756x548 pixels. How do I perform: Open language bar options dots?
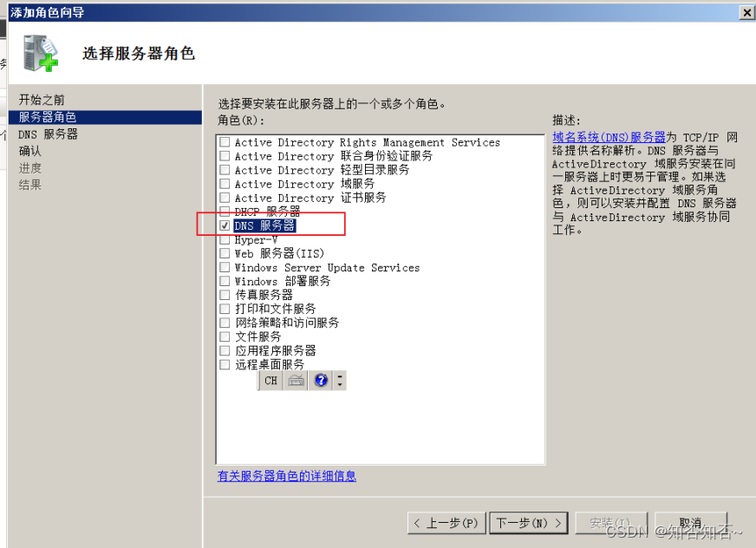[340, 381]
